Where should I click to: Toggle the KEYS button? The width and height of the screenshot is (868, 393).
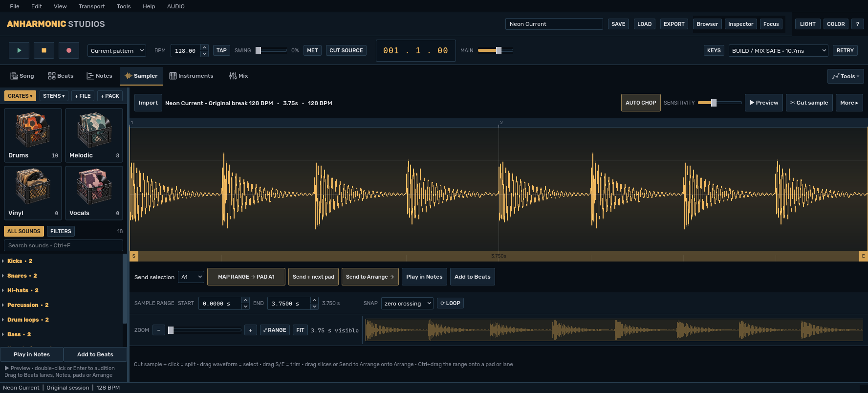click(x=714, y=50)
